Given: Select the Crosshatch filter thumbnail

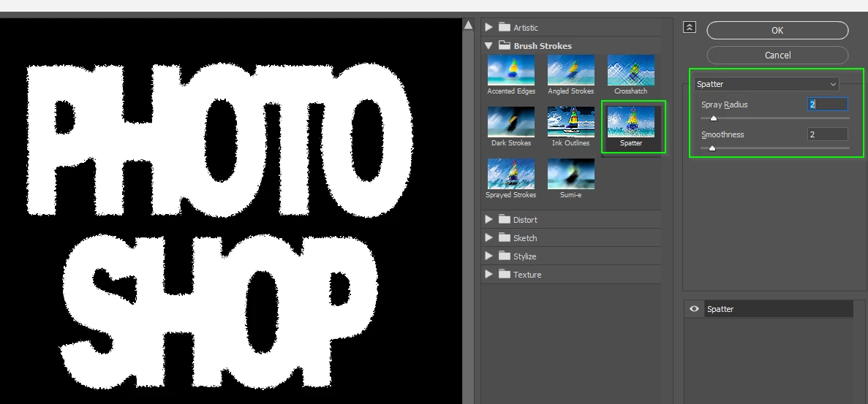Looking at the screenshot, I should pos(630,70).
